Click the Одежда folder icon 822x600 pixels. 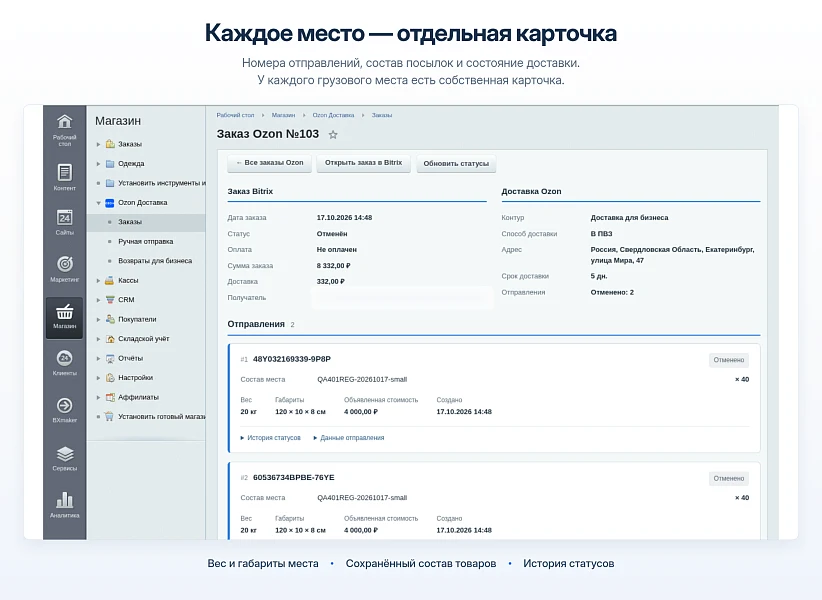(x=110, y=163)
